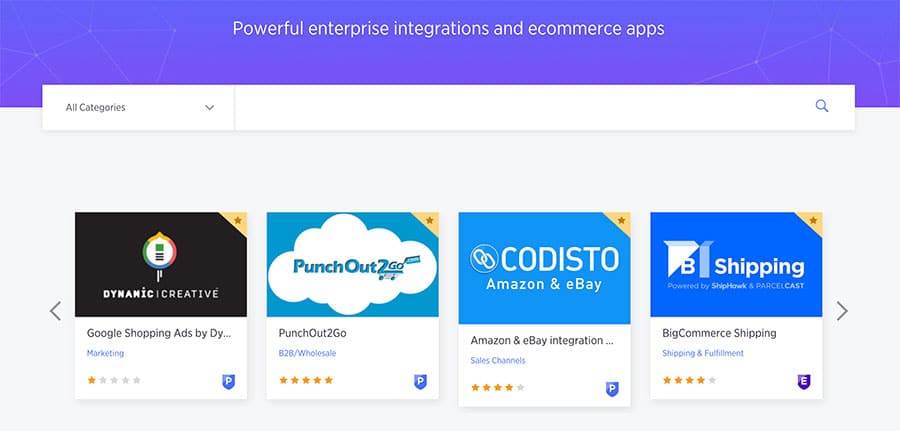
Task: Advance carousel with right arrow
Action: coord(842,311)
